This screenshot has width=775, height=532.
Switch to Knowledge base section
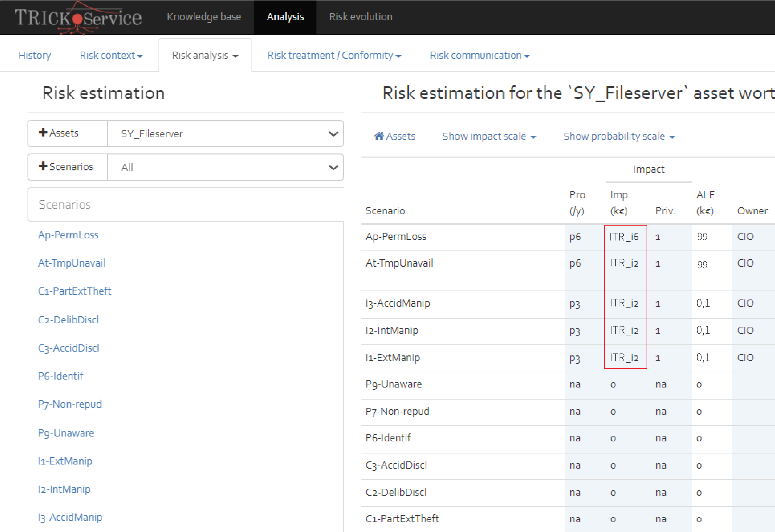(x=204, y=17)
